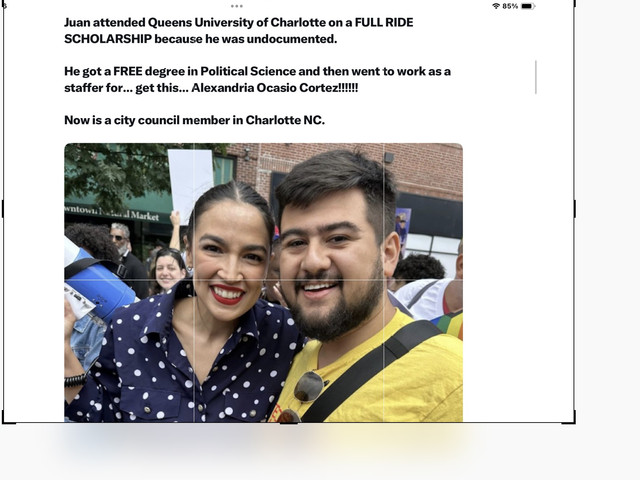Select the bottom-left crop corner handle
The width and height of the screenshot is (640, 480).
(x=8, y=419)
